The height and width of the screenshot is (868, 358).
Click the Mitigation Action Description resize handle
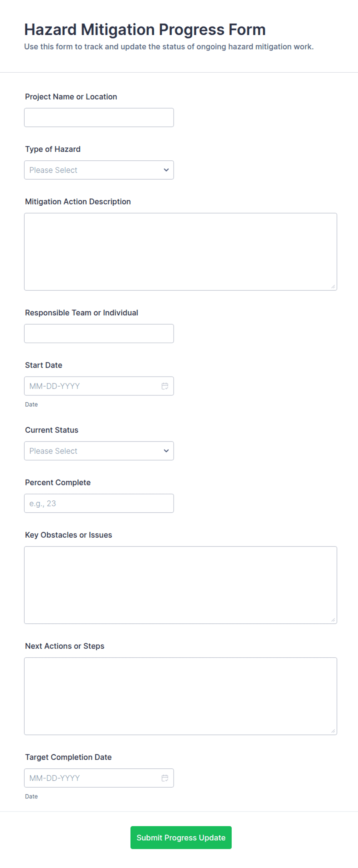coord(333,287)
